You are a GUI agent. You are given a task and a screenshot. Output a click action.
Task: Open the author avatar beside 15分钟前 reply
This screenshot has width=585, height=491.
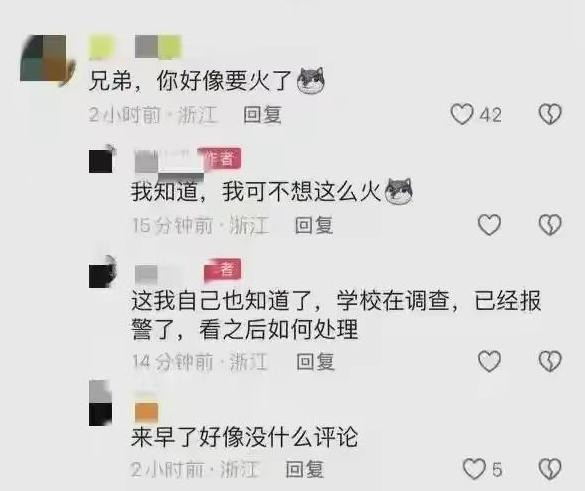(102, 160)
